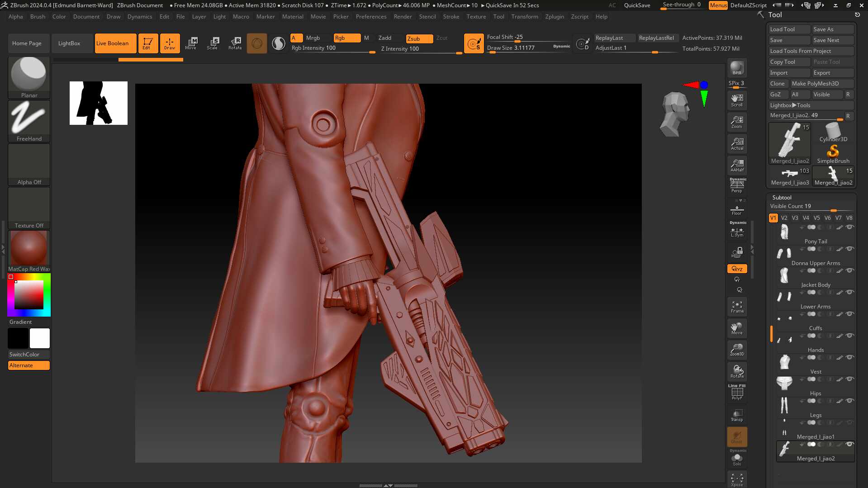Image resolution: width=868 pixels, height=488 pixels.
Task: Open the Zplugin menu
Action: pyautogui.click(x=554, y=17)
